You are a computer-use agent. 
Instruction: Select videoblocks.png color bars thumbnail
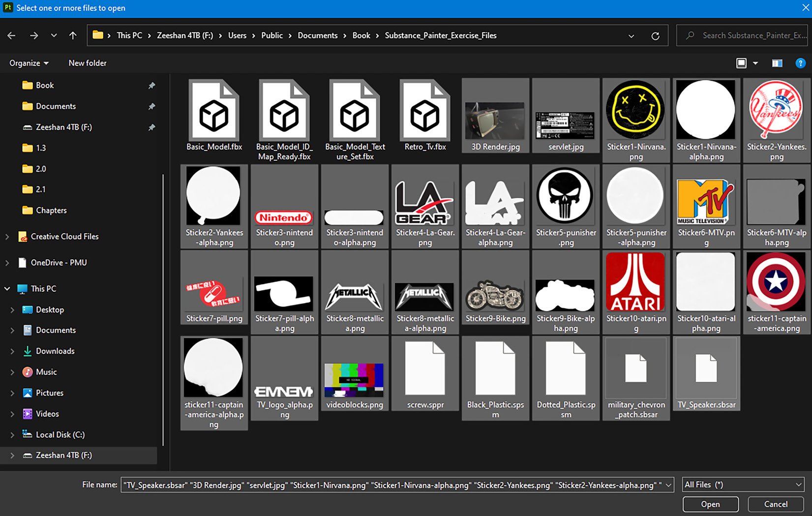click(x=354, y=380)
